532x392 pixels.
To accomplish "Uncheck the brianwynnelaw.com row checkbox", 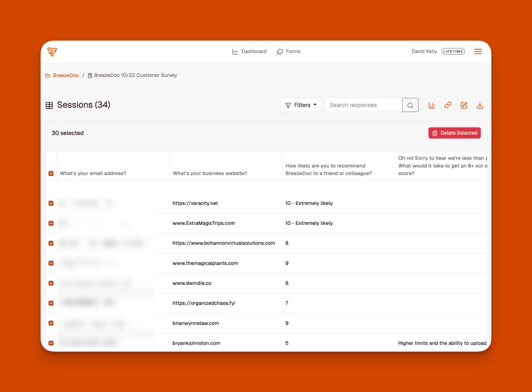I will [51, 323].
